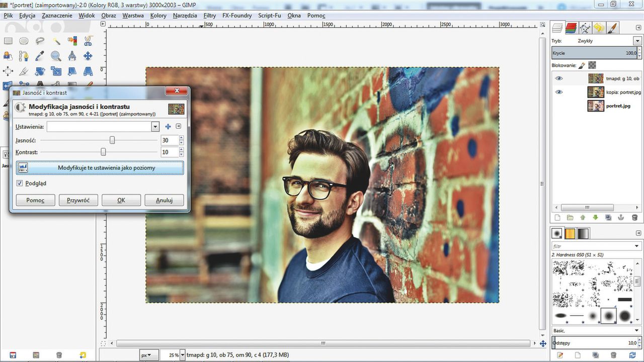Open the zoom percentage dropdown
The image size is (644, 362).
[x=182, y=355]
